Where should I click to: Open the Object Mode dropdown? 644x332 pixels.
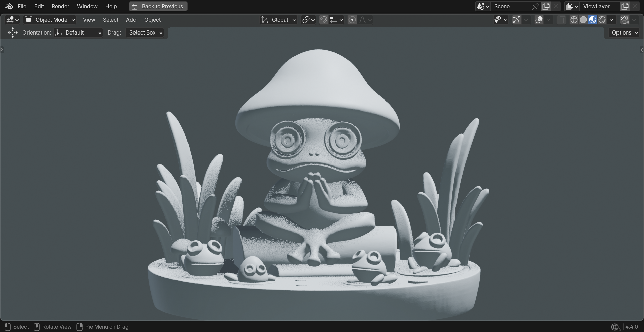coord(50,20)
